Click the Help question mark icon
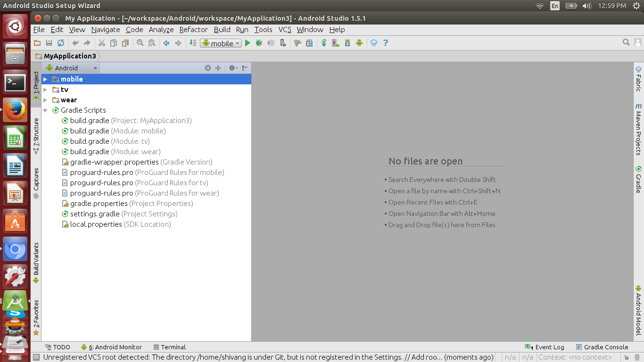 pyautogui.click(x=386, y=43)
